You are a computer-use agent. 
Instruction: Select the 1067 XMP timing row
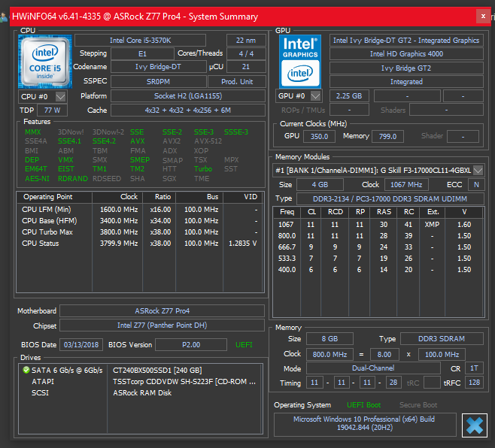pos(378,225)
